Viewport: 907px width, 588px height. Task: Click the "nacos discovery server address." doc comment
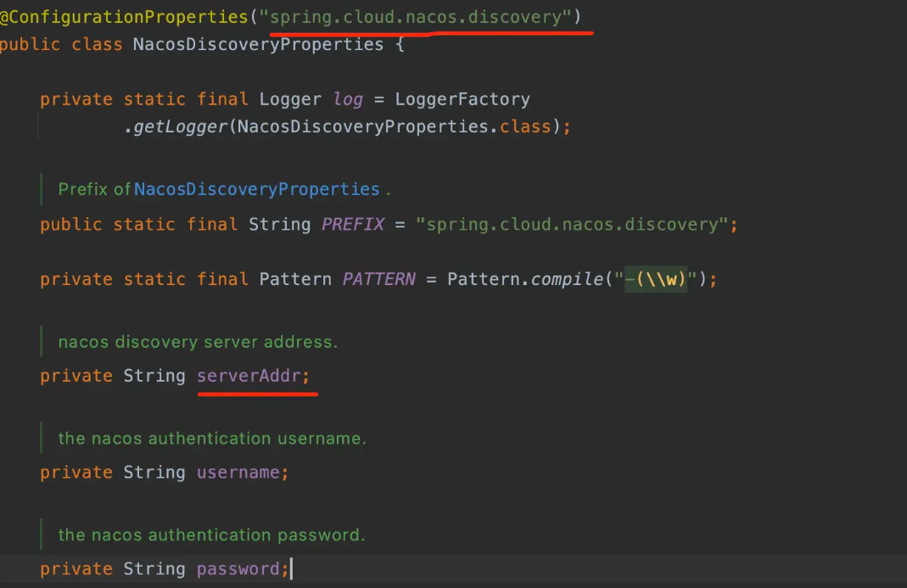198,343
